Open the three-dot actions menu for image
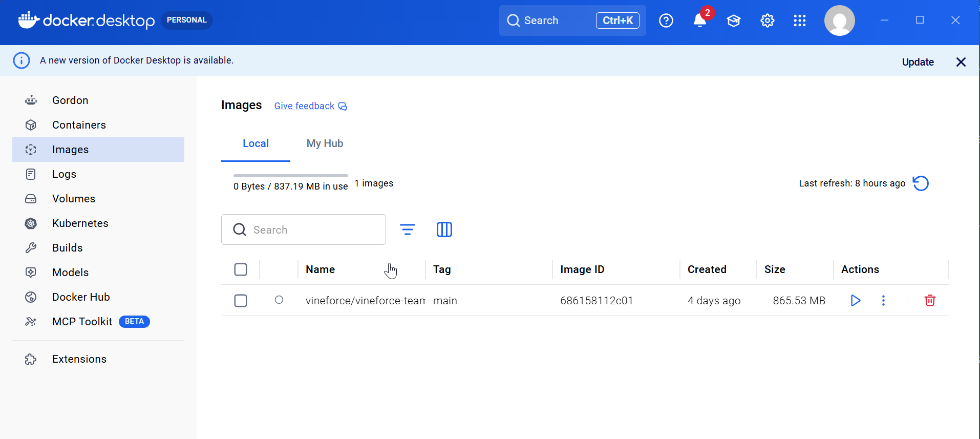 883,301
